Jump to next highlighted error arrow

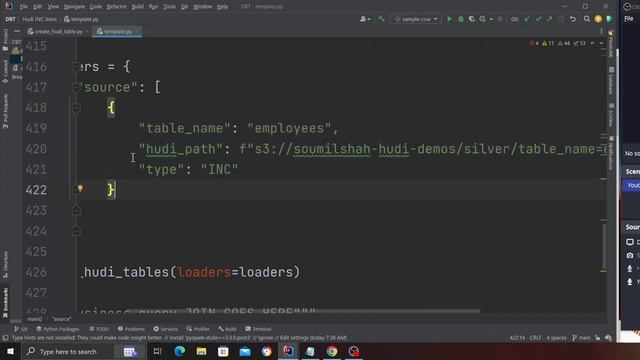[601, 43]
